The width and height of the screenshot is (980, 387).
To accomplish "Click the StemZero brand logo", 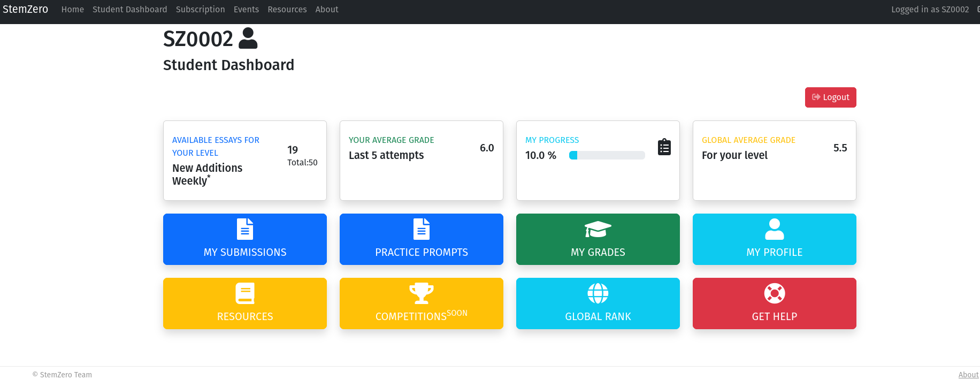I will pyautogui.click(x=25, y=9).
